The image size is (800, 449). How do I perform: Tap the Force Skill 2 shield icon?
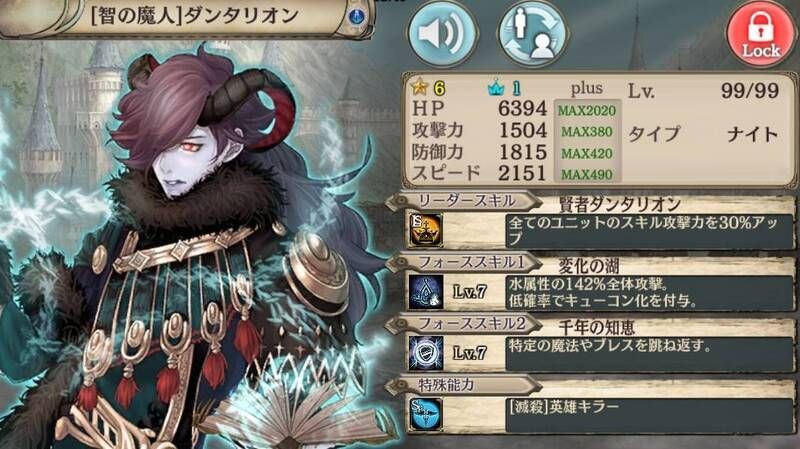point(426,353)
